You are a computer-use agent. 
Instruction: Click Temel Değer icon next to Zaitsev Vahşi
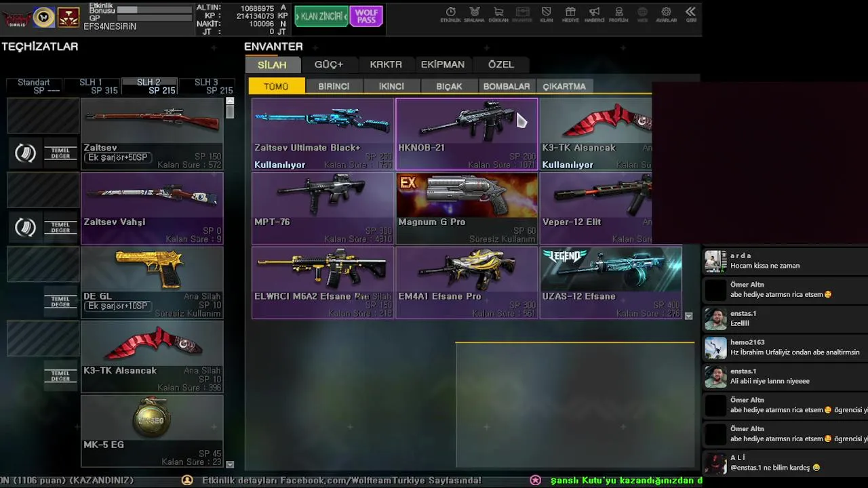[60, 227]
